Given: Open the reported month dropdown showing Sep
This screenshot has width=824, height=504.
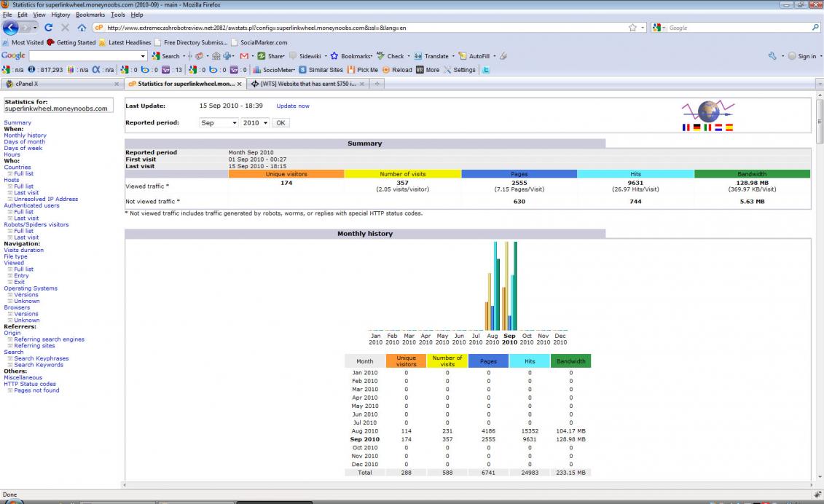Looking at the screenshot, I should 218,123.
